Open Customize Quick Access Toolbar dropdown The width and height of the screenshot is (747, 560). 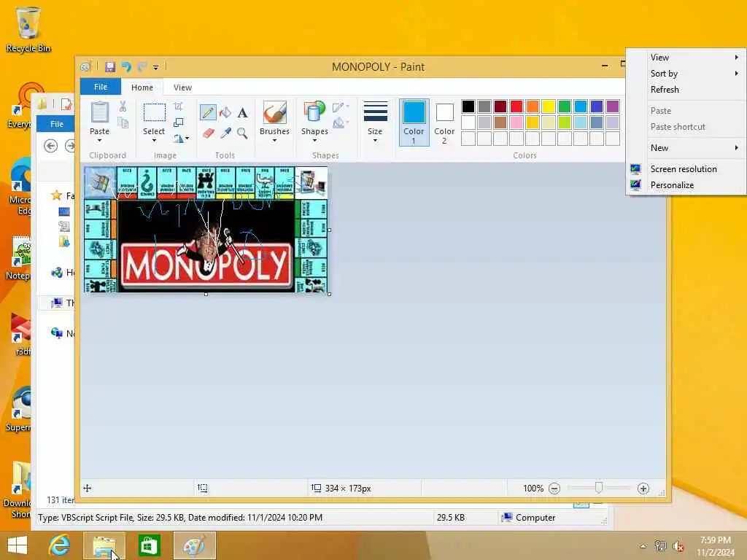pos(156,67)
